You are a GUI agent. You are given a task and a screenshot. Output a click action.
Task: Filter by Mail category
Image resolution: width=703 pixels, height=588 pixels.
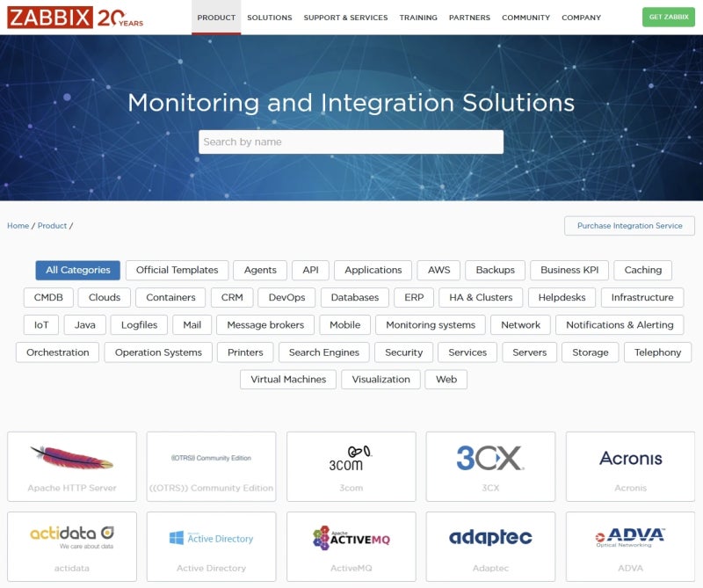click(x=192, y=324)
